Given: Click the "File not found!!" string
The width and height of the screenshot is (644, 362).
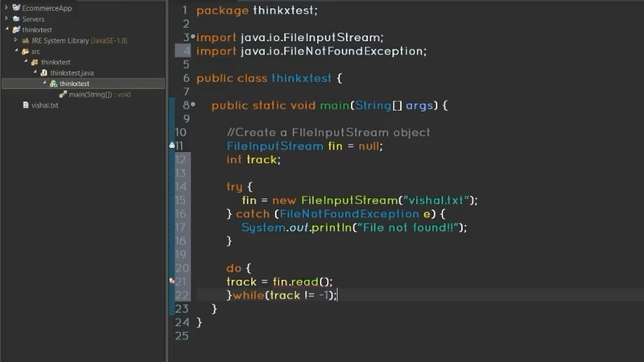Looking at the screenshot, I should coord(408,228).
